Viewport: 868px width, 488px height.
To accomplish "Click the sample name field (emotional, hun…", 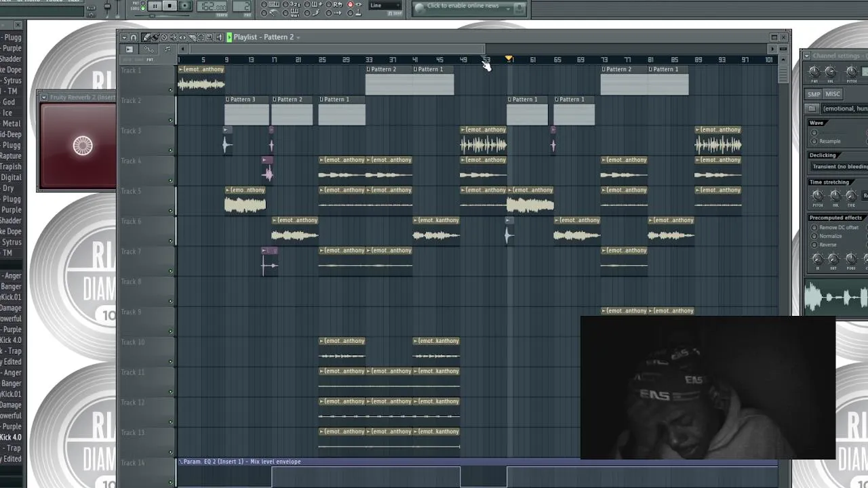I will click(844, 108).
